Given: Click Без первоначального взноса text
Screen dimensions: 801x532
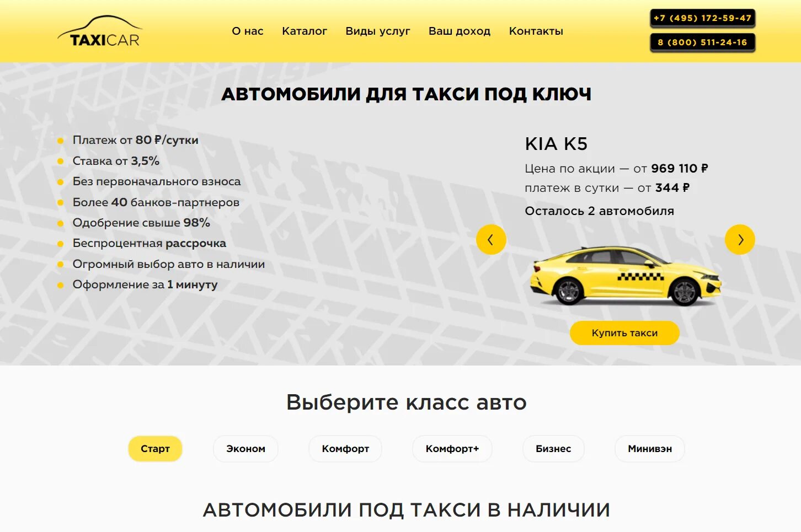Looking at the screenshot, I should click(x=157, y=181).
